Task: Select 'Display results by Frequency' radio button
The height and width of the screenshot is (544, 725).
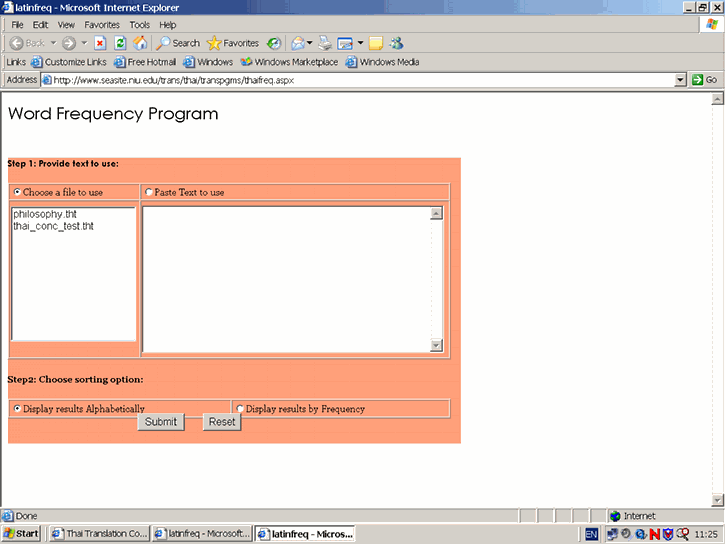Action: click(x=240, y=408)
